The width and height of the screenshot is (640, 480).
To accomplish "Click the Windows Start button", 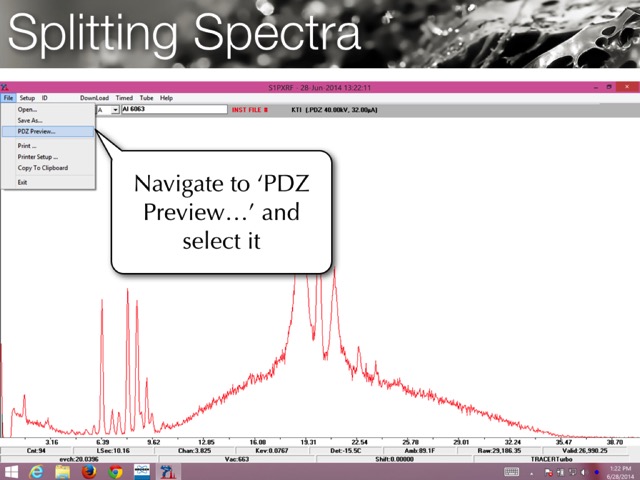I will [12, 471].
